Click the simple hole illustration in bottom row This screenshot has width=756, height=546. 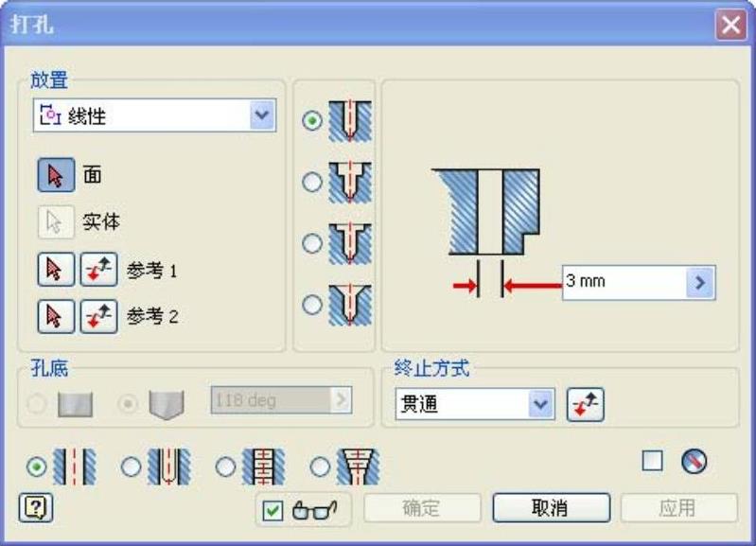[74, 467]
